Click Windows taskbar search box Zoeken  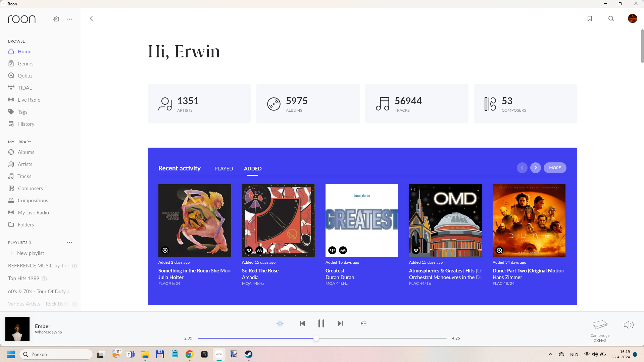tap(56, 354)
